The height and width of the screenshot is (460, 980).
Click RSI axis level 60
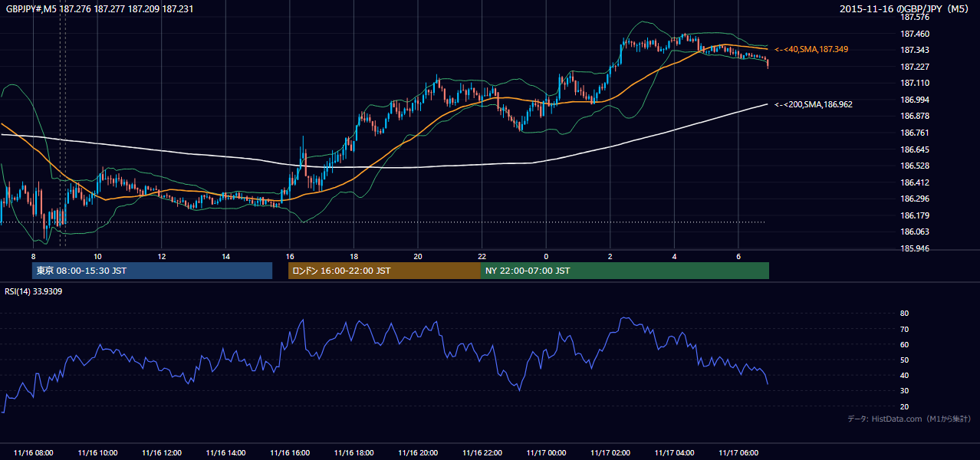pyautogui.click(x=904, y=344)
